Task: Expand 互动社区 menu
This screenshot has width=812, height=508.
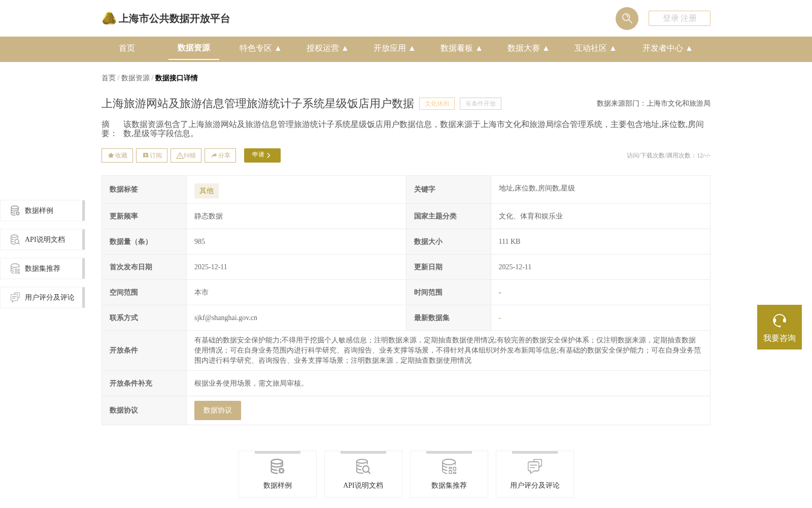Action: pyautogui.click(x=595, y=48)
